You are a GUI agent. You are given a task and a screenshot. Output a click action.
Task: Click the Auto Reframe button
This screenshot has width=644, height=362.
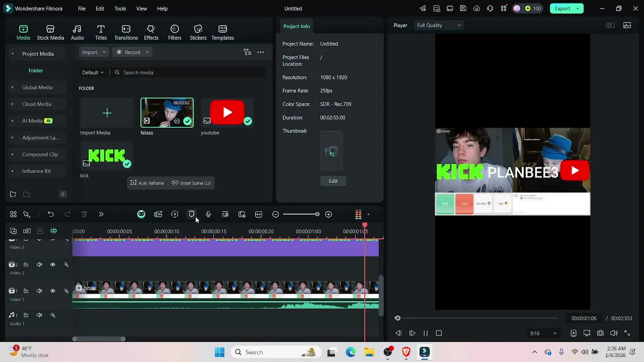point(147,183)
